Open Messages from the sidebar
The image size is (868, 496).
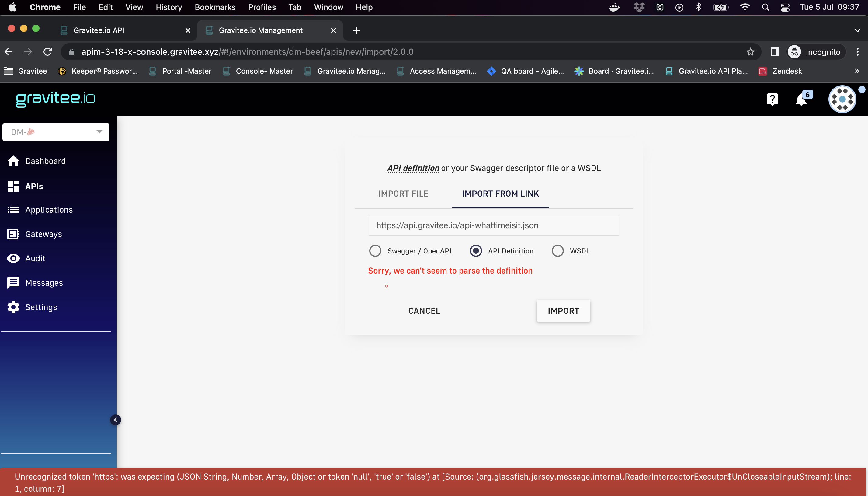tap(44, 282)
